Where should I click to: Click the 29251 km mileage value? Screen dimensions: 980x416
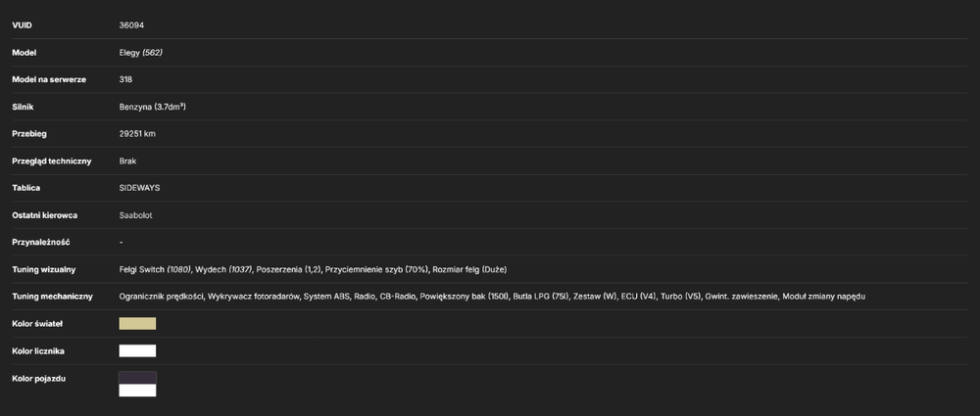pyautogui.click(x=137, y=134)
